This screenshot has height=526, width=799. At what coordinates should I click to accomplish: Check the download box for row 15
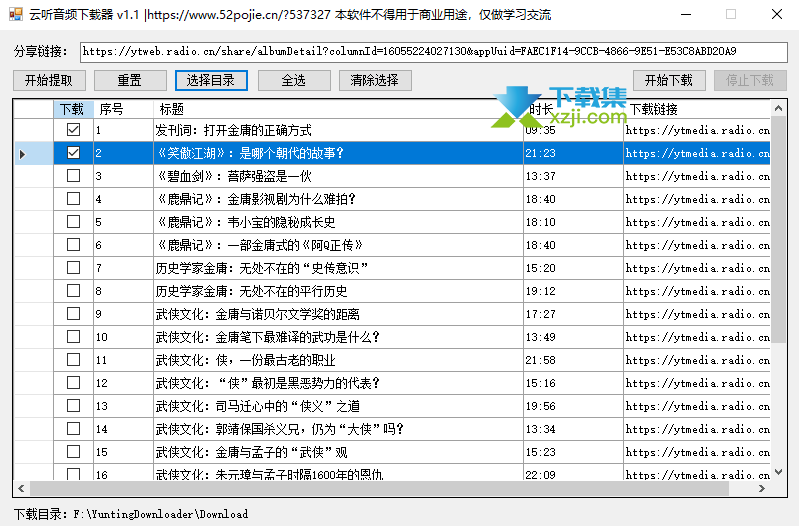tap(73, 452)
